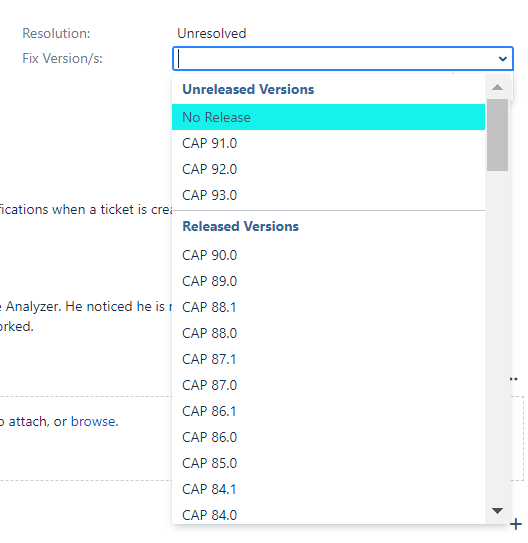This screenshot has width=528, height=543.
Task: Click the scrollbar down arrow
Action: pos(497,511)
